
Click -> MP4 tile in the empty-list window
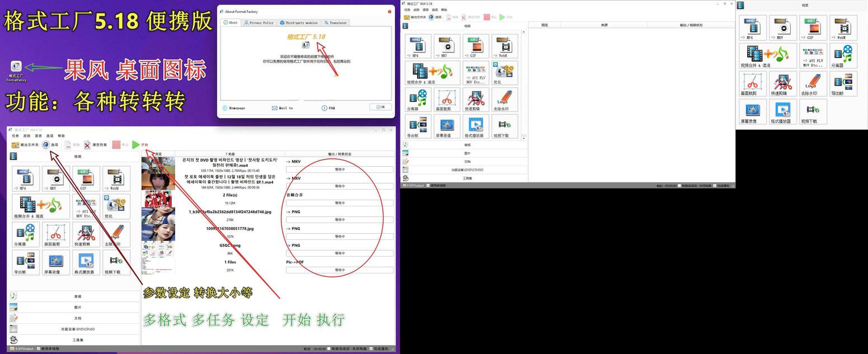418,46
